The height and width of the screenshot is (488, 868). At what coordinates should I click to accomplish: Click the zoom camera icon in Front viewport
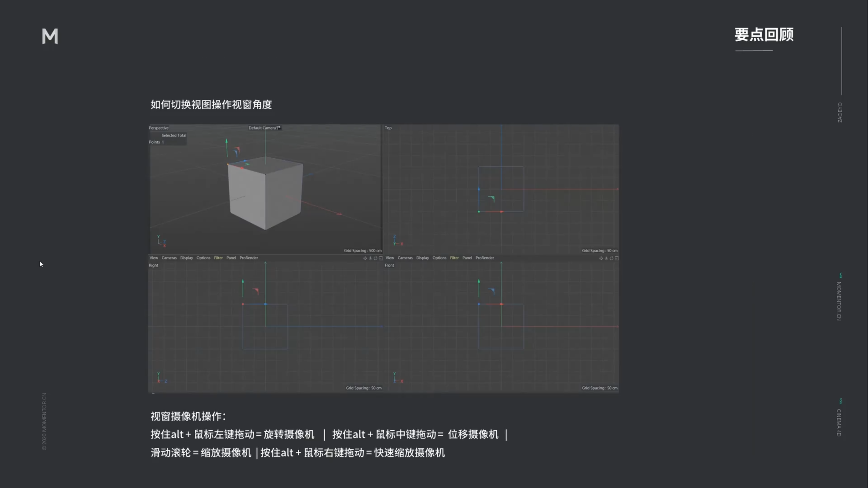pos(606,258)
